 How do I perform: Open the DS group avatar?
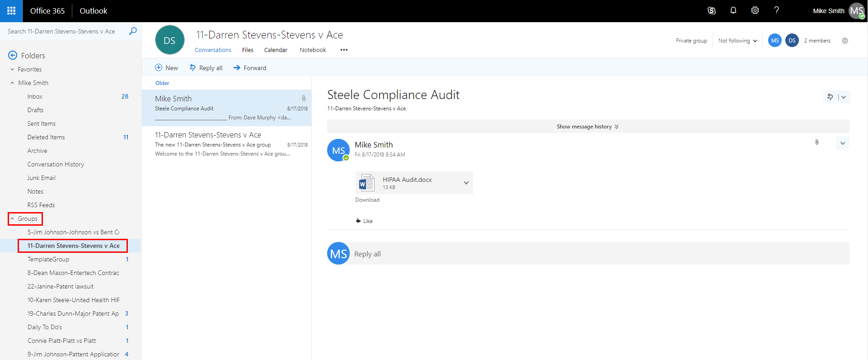coord(169,40)
